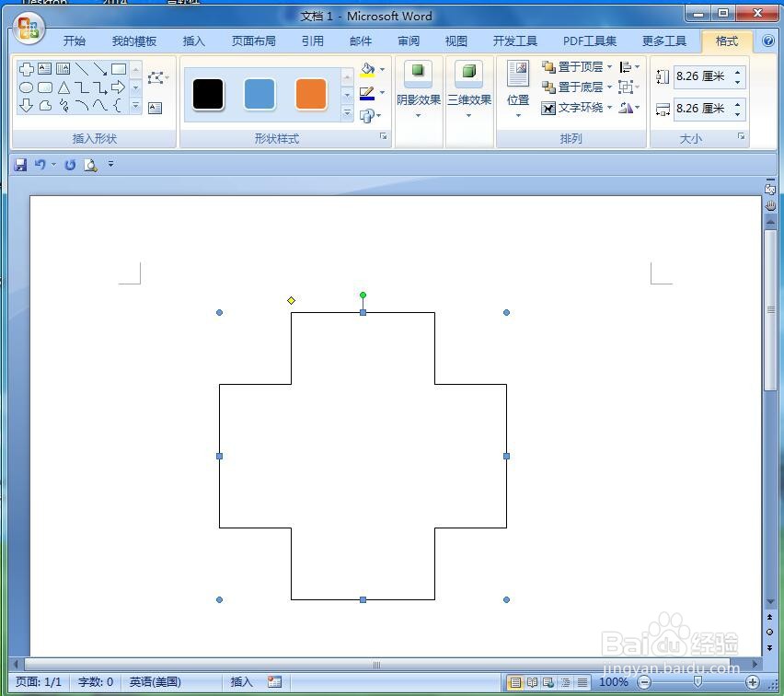Switch to outline view
This screenshot has width=784, height=696.
pyautogui.click(x=566, y=682)
